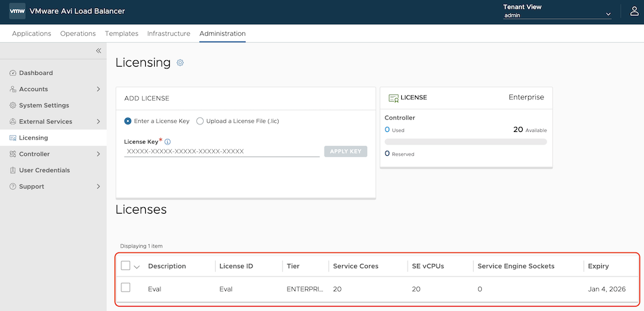Sort by the Tier column header
644x311 pixels.
click(293, 266)
